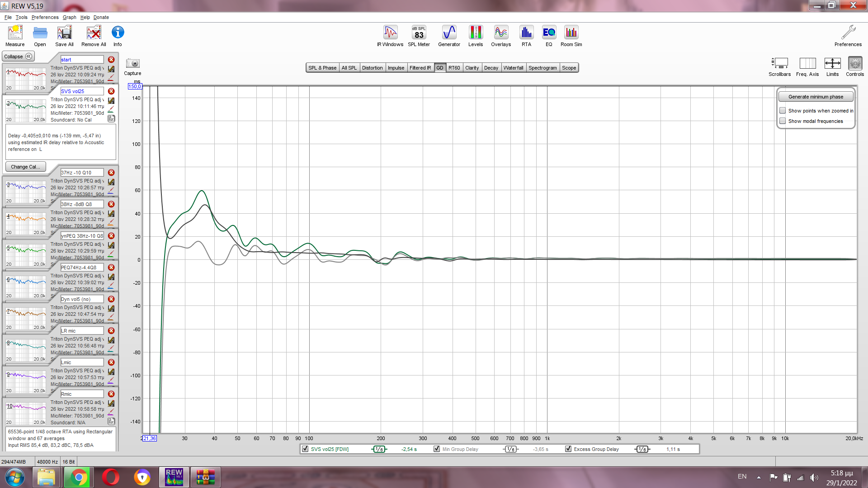Open the Graph menu
The height and width of the screenshot is (488, 868).
point(69,17)
